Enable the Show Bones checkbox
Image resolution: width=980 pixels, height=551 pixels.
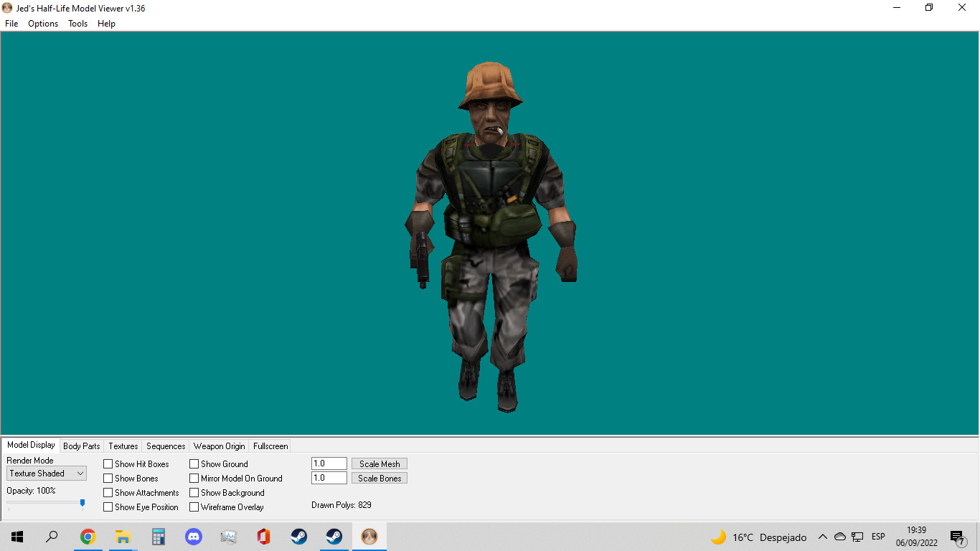pos(106,478)
